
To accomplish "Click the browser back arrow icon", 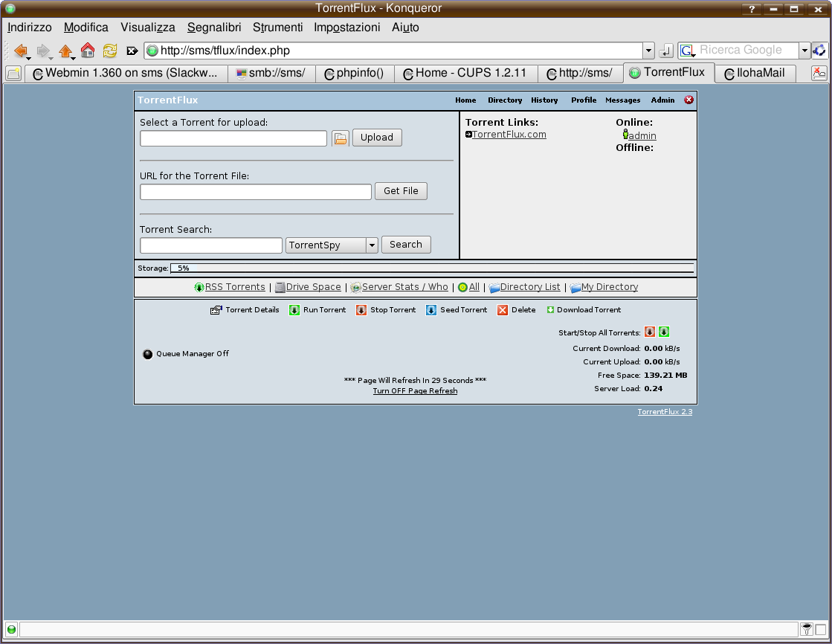I will click(20, 51).
